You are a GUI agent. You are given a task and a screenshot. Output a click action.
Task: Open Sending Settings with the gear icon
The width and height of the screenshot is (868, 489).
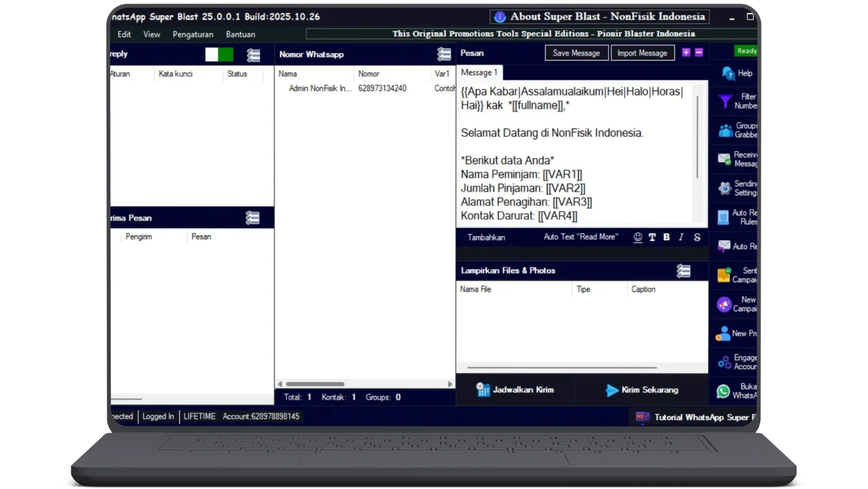click(737, 188)
